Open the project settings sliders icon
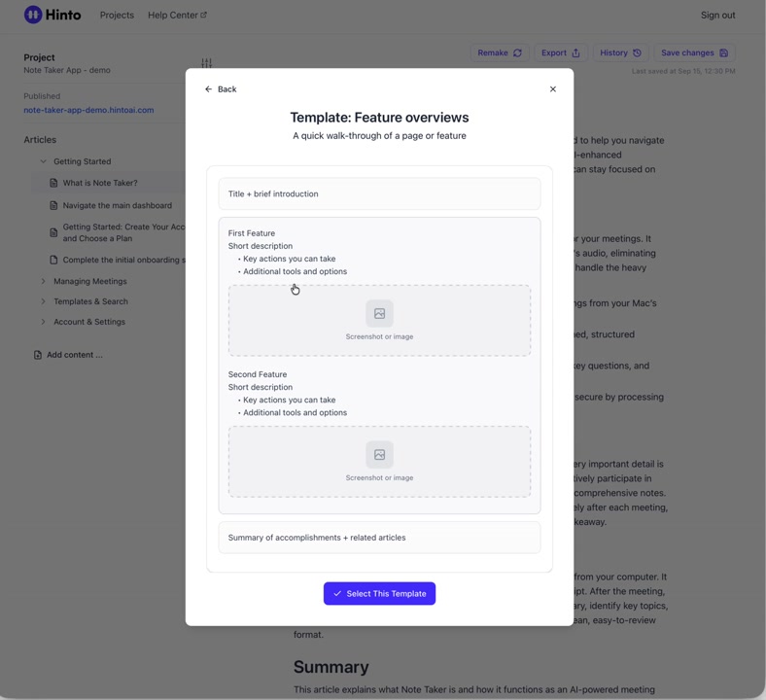Image resolution: width=766 pixels, height=700 pixels. coord(206,63)
